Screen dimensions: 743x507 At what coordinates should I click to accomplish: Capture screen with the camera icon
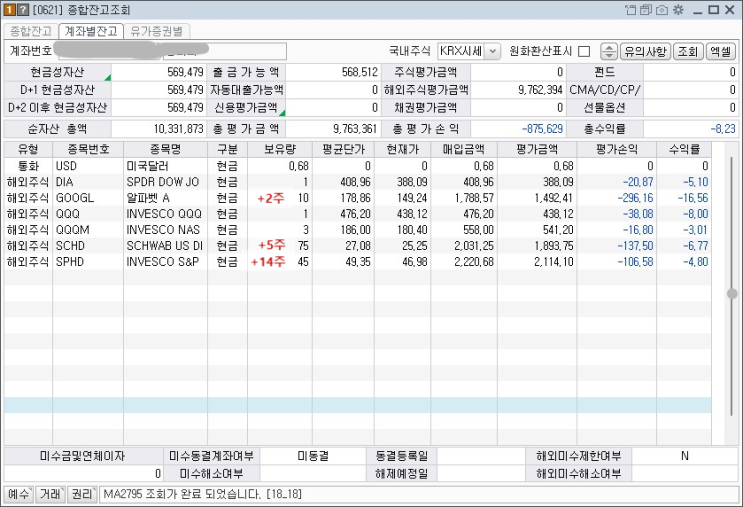tap(661, 9)
